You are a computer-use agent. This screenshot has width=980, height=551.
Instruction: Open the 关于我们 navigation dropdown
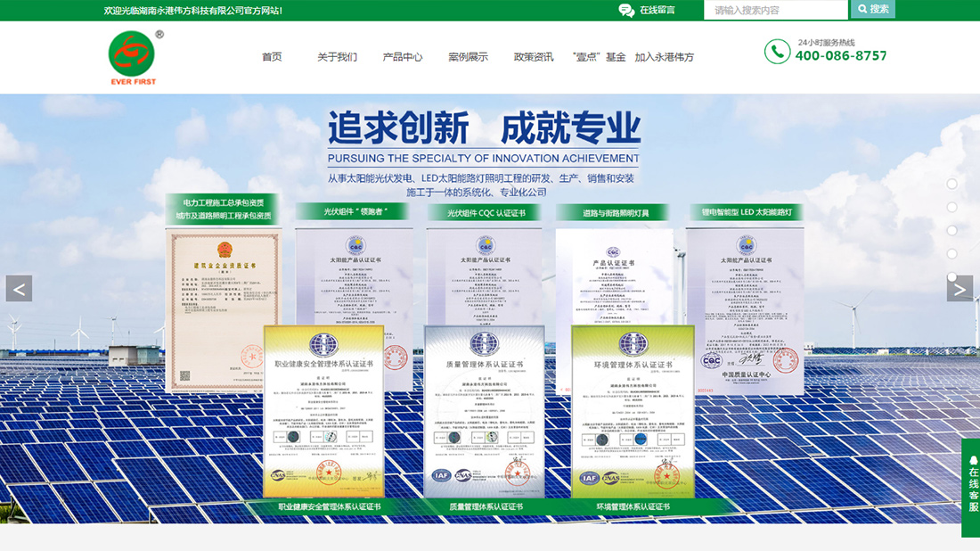click(x=337, y=56)
